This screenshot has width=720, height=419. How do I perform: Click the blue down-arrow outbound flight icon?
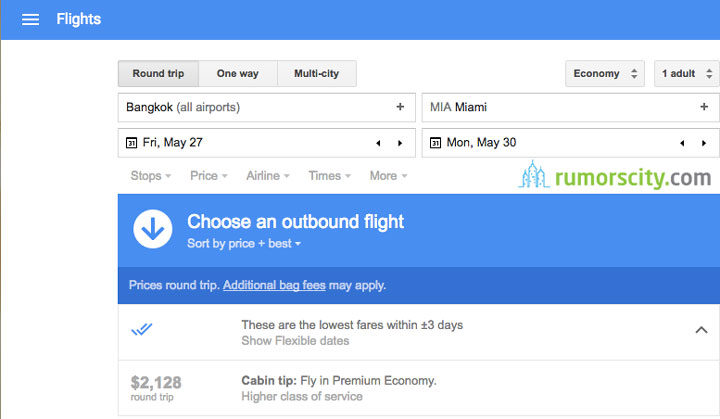153,229
